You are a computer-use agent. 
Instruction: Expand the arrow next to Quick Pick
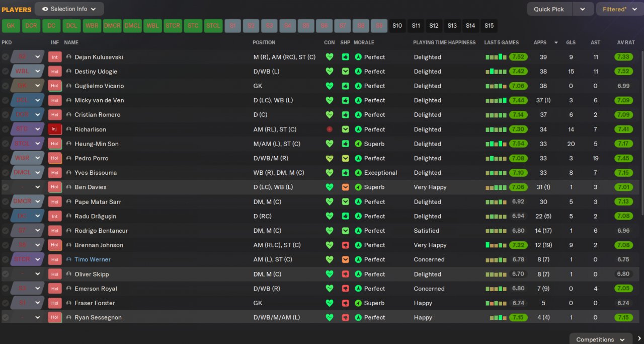pos(583,9)
